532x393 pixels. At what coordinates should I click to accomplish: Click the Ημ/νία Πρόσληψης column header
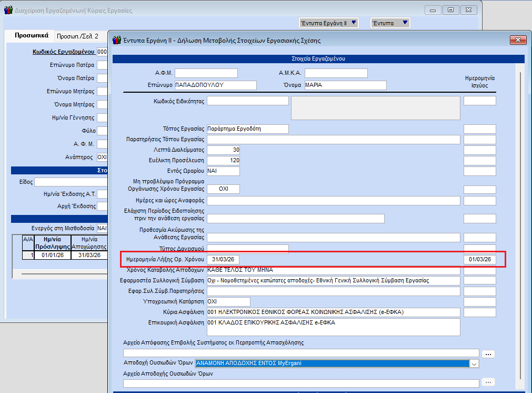[53, 242]
